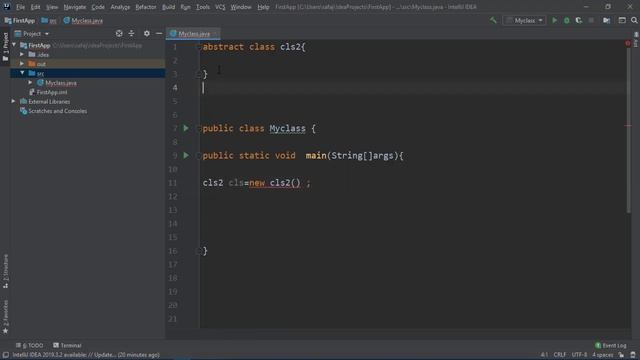This screenshot has width=640, height=360.
Task: Fold the Myclass class code block
Action: (199, 129)
